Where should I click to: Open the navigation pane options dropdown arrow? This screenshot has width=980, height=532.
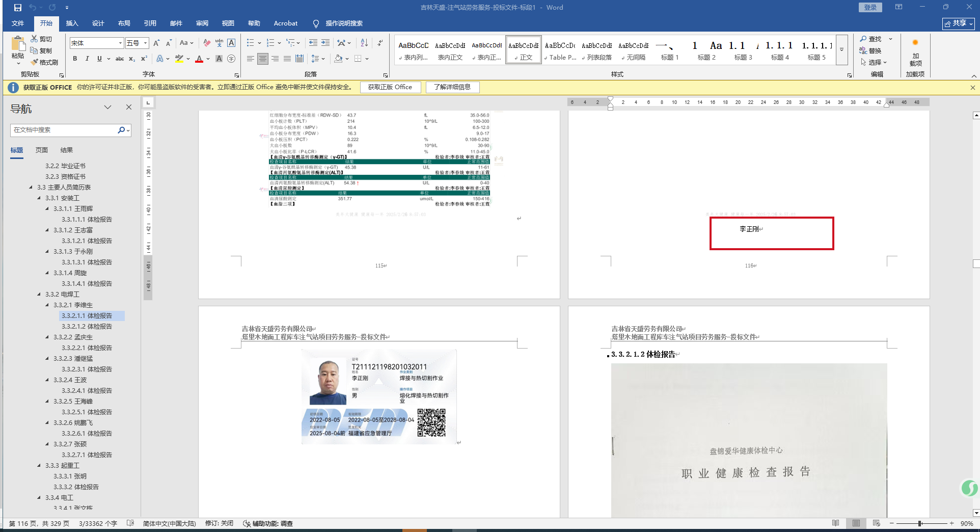[x=107, y=108]
